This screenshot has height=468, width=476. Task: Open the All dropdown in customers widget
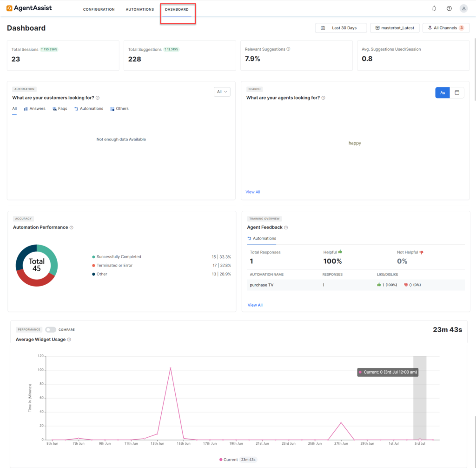222,92
